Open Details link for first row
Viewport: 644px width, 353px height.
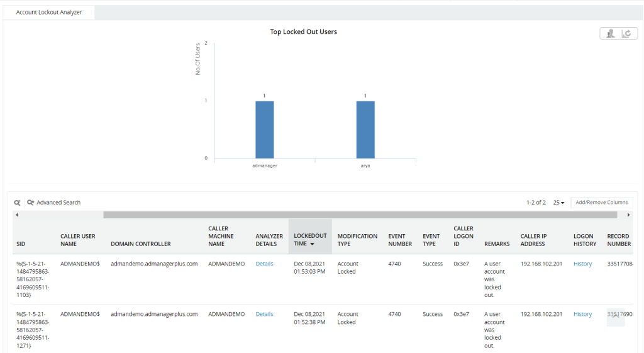(x=264, y=264)
